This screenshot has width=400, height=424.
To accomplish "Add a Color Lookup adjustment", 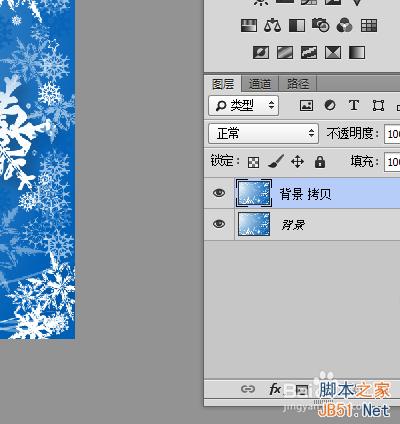I will click(x=369, y=26).
